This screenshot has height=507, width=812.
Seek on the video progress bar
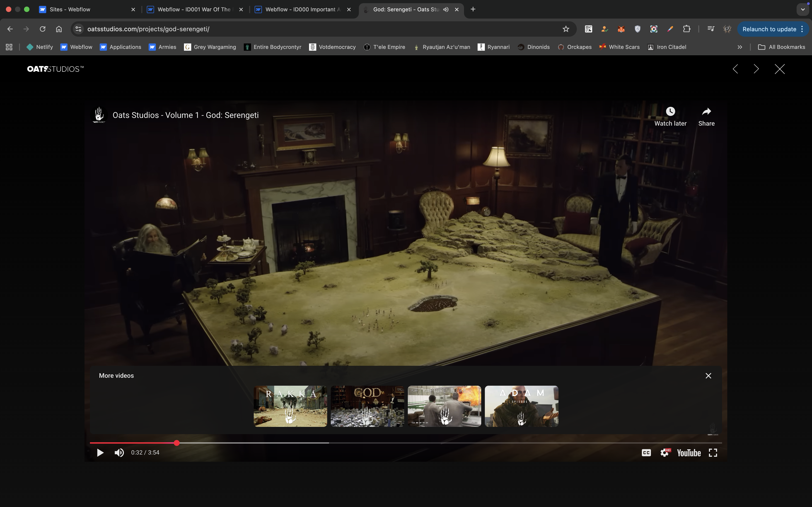[436, 443]
